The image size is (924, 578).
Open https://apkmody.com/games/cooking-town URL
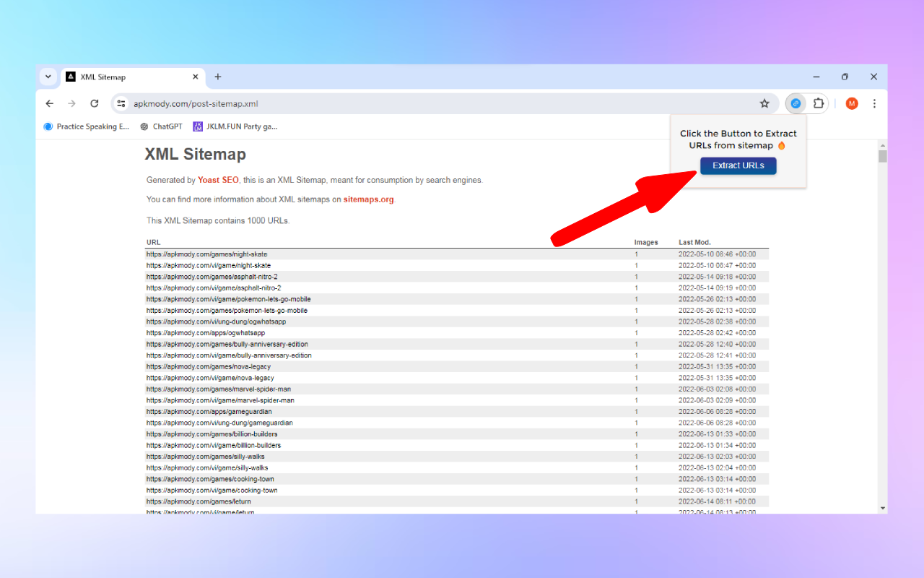[210, 479]
